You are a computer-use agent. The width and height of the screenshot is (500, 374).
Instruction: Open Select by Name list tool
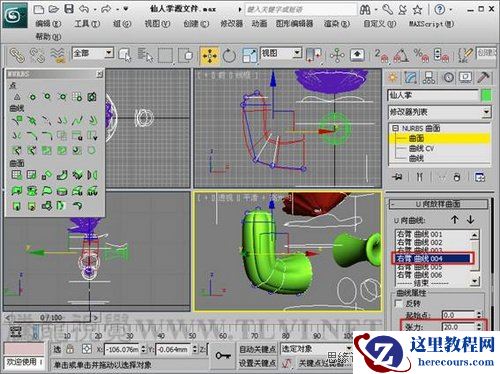[145, 55]
